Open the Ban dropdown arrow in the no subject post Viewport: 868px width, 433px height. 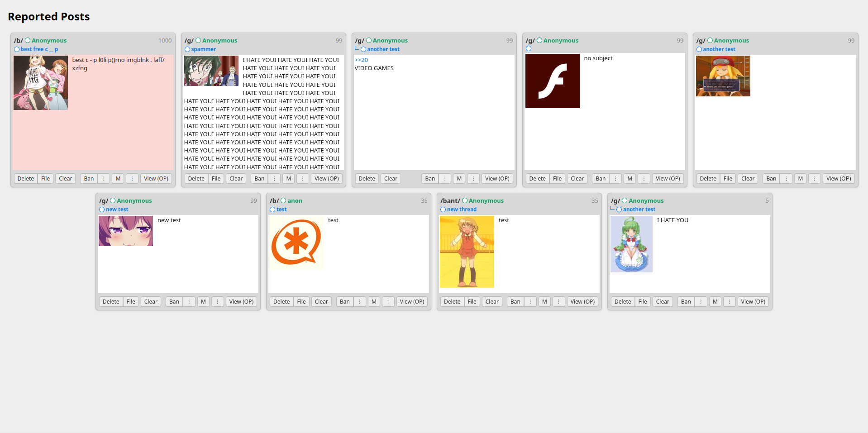coord(615,179)
